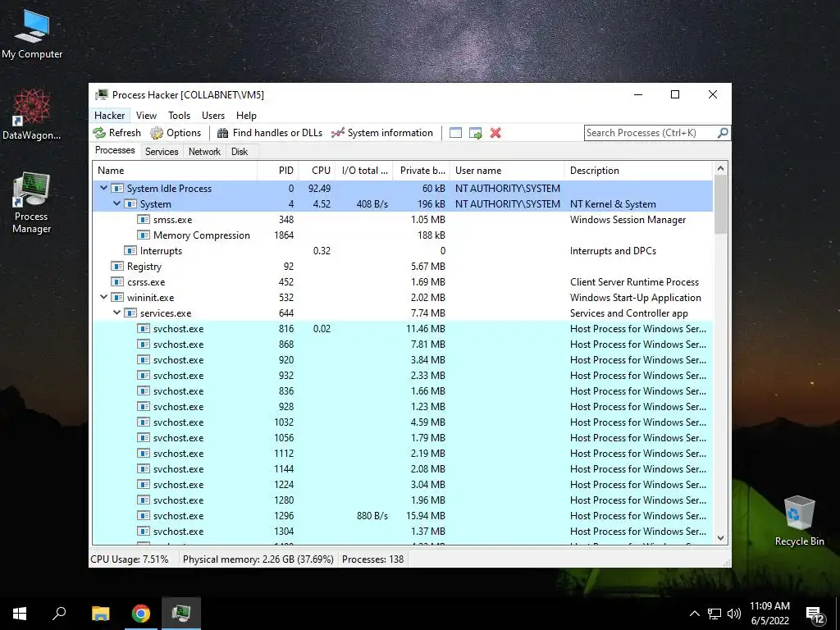Screen dimensions: 840x630
Task: Click Physical memory status entry
Action: pos(258,559)
